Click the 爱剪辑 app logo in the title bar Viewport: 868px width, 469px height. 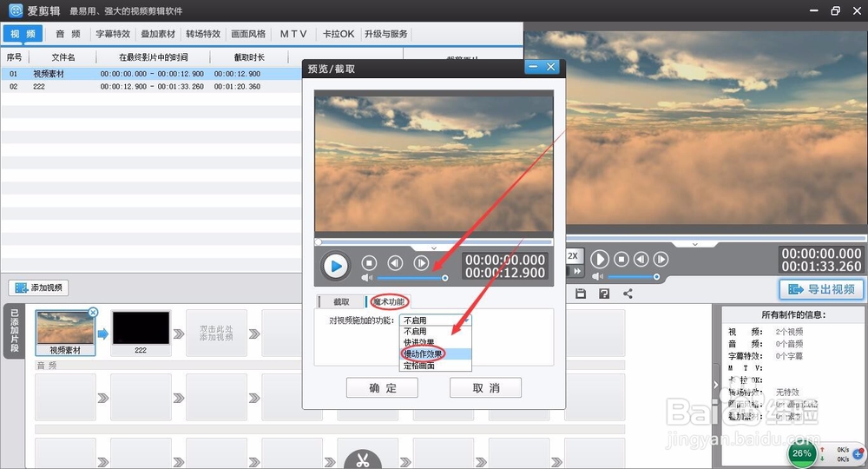point(15,10)
